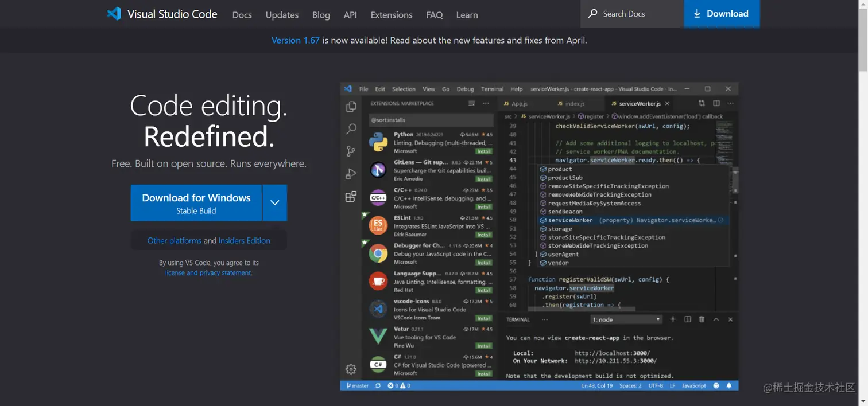The height and width of the screenshot is (406, 868).
Task: Click the C# extension icon
Action: 378,364
